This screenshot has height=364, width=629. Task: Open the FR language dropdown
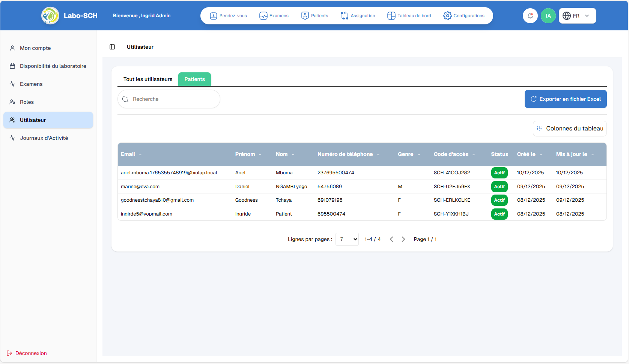(x=577, y=16)
